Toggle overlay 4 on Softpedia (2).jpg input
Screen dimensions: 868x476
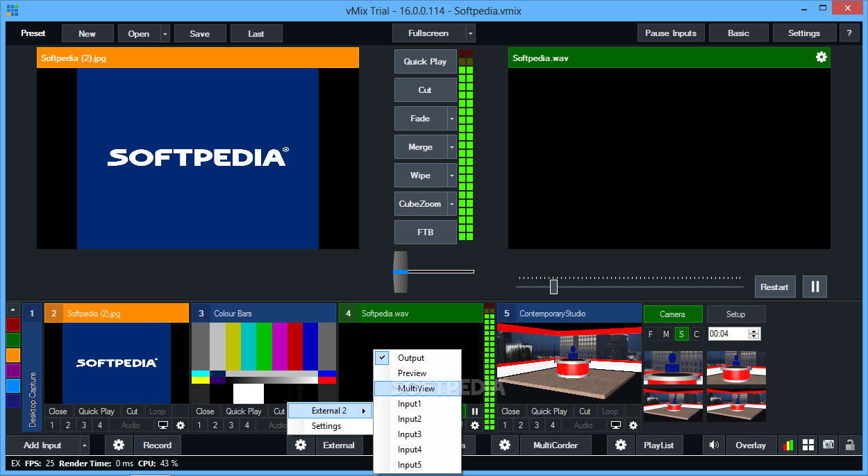pos(100,425)
